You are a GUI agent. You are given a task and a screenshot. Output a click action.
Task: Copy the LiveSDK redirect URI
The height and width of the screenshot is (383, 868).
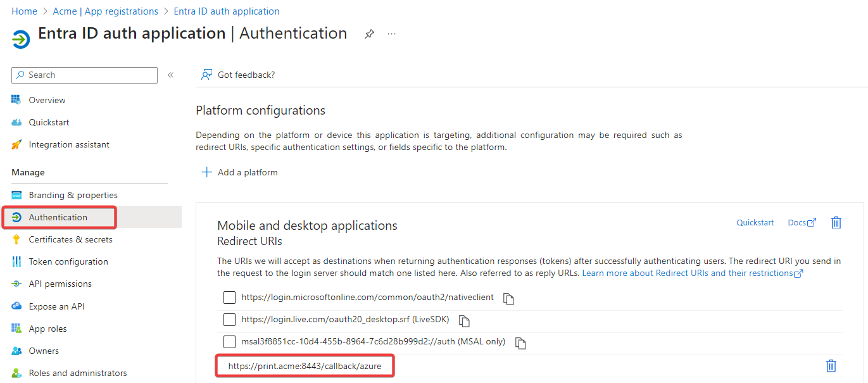click(464, 320)
